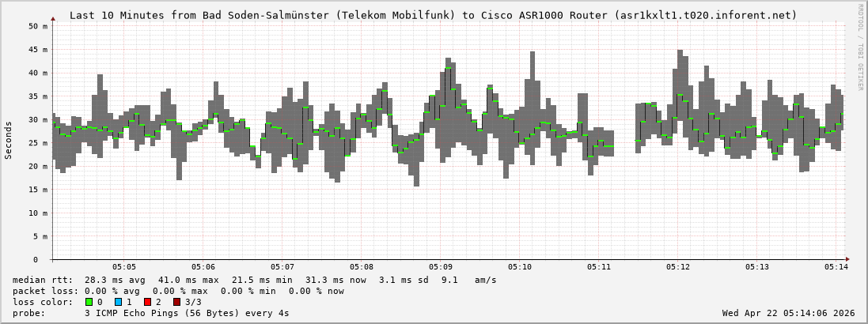Click the 05:12 time axis label

coord(678,267)
